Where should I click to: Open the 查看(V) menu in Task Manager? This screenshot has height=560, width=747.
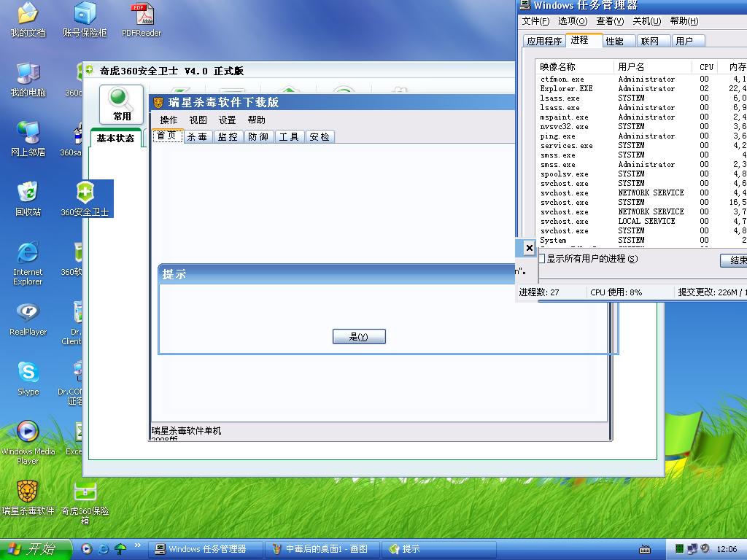pyautogui.click(x=610, y=21)
